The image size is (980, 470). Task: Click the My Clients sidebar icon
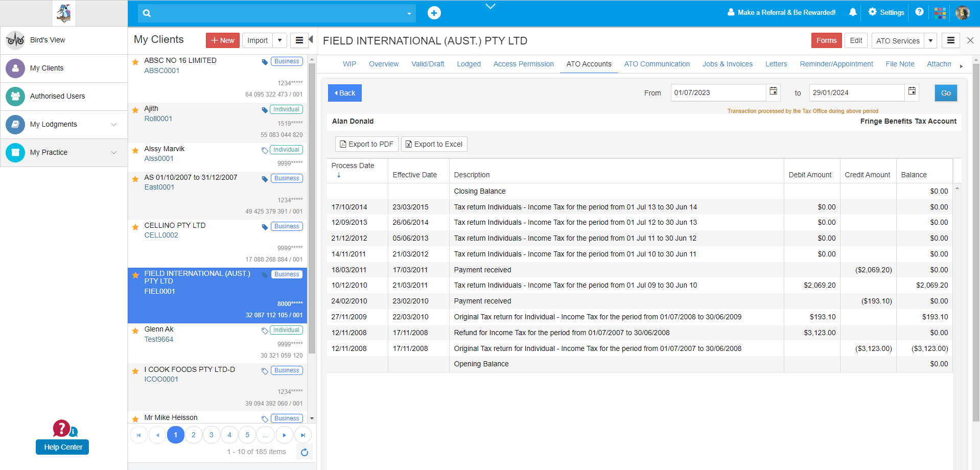[15, 68]
